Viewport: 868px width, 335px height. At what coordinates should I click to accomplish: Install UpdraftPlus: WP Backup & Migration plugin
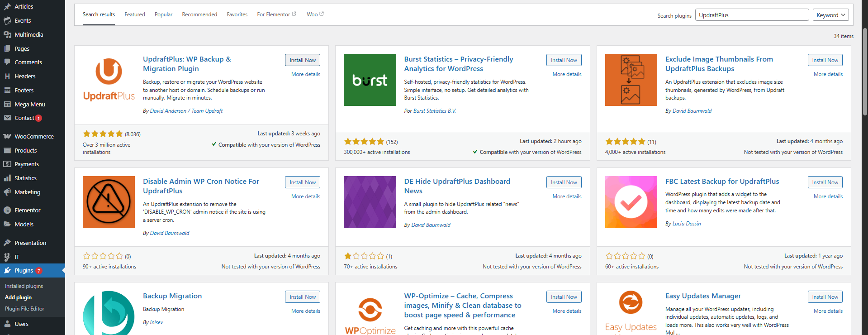point(303,60)
